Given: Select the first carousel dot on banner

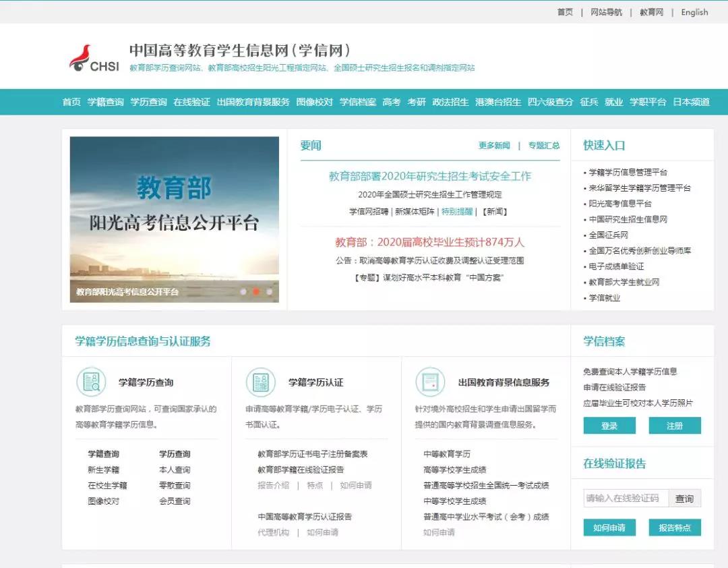Looking at the screenshot, I should pos(243,291).
